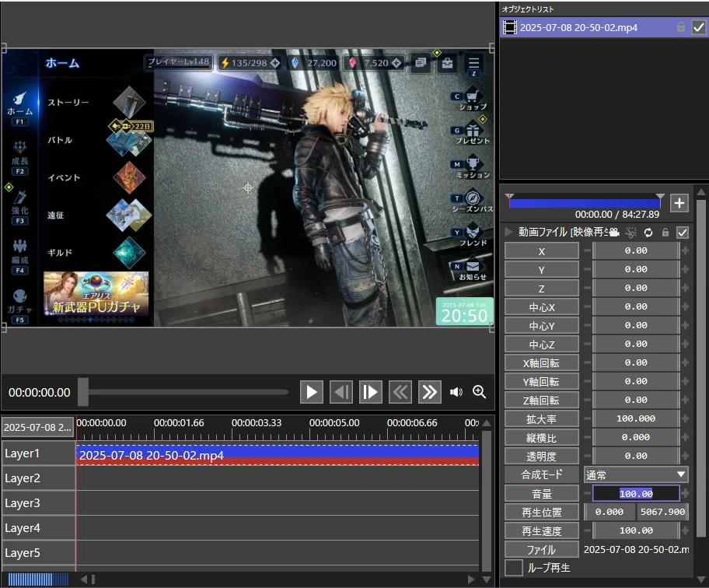Click the Layer1 header
This screenshot has width=709, height=588.
click(38, 453)
